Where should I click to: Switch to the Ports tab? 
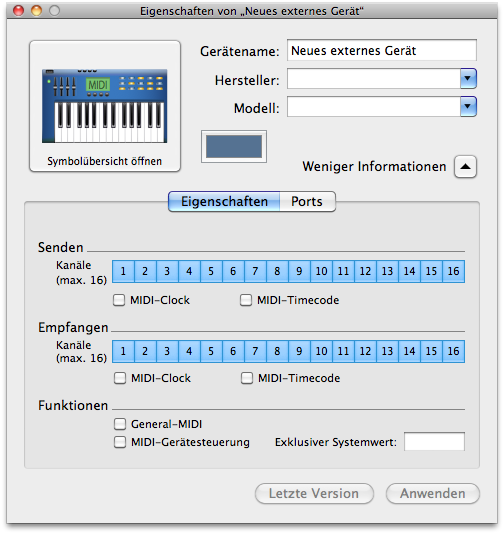307,202
